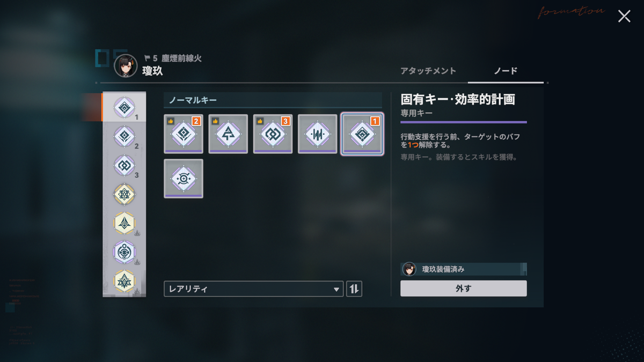Select the gold hexagram node slot
This screenshot has width=644, height=362.
point(124,194)
